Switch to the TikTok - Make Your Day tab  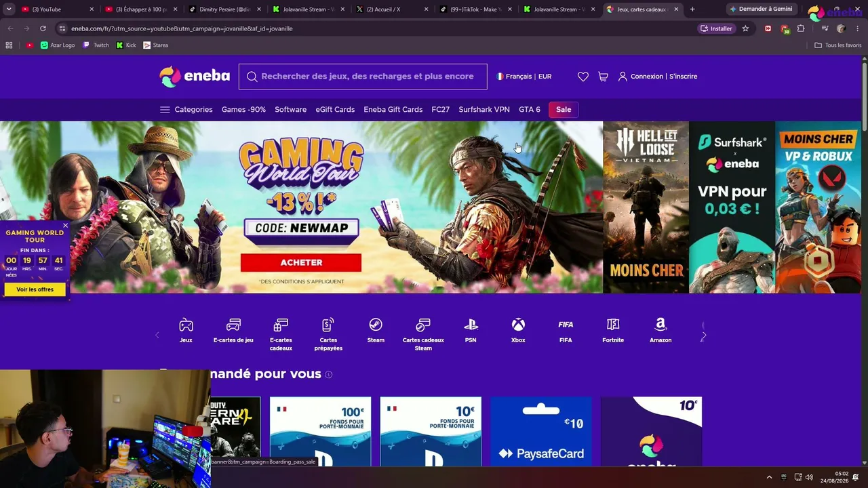click(477, 9)
